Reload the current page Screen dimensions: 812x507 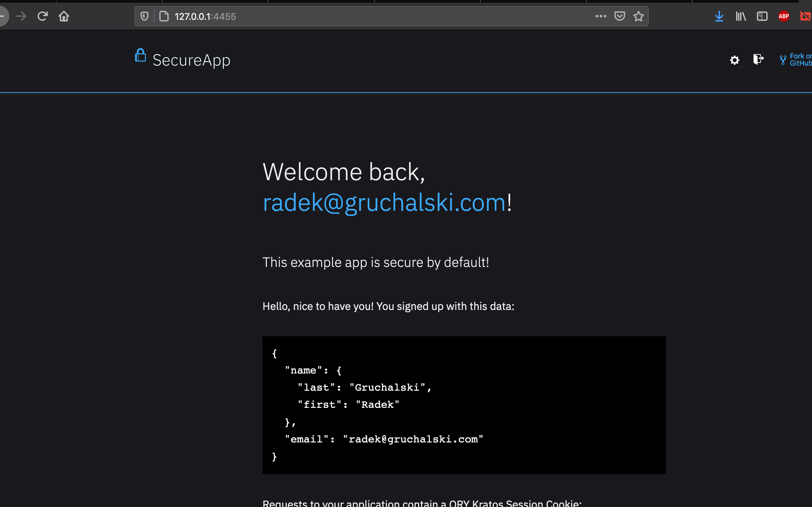pos(42,16)
